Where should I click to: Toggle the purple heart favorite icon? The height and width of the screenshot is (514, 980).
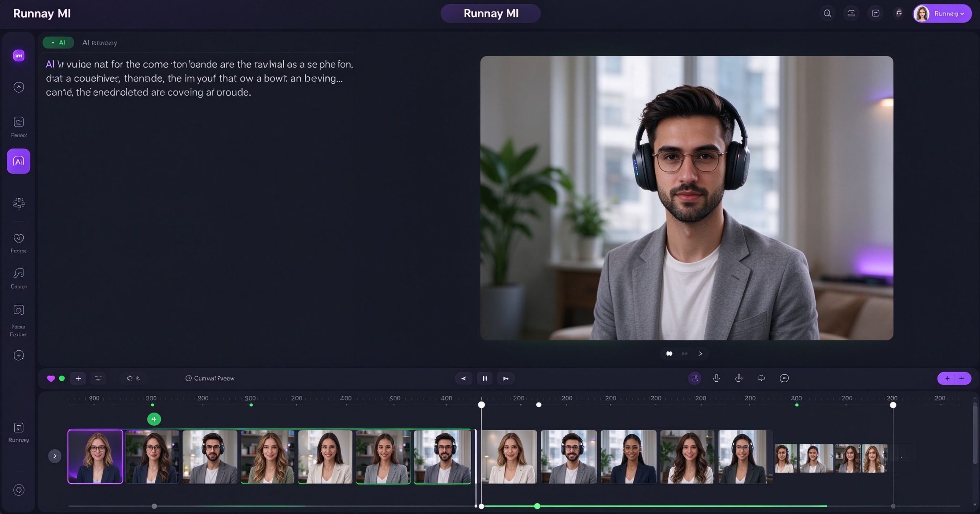click(51, 378)
